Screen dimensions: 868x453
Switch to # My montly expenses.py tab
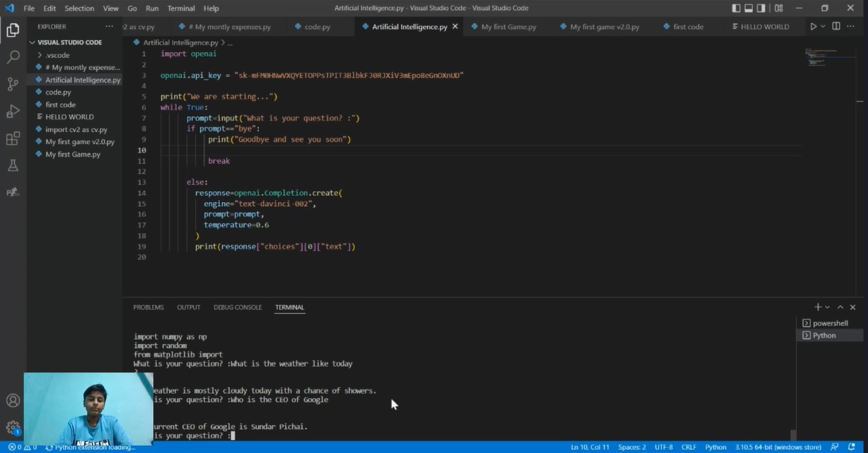230,27
